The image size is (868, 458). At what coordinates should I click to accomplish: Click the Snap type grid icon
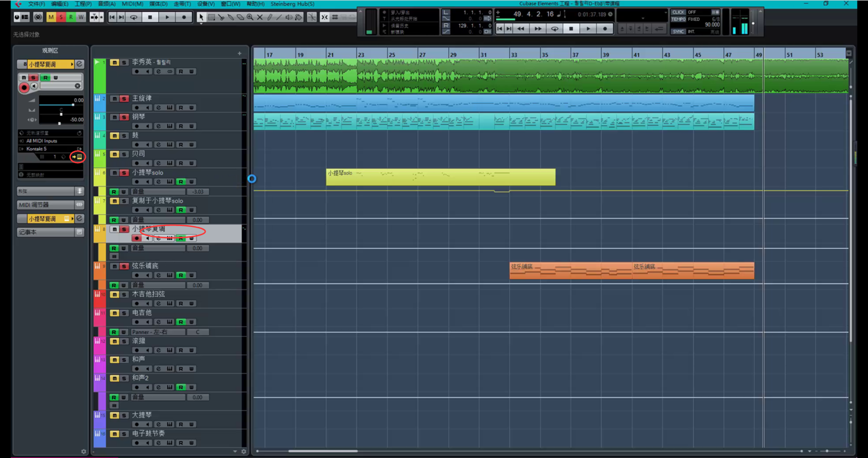pyautogui.click(x=335, y=17)
